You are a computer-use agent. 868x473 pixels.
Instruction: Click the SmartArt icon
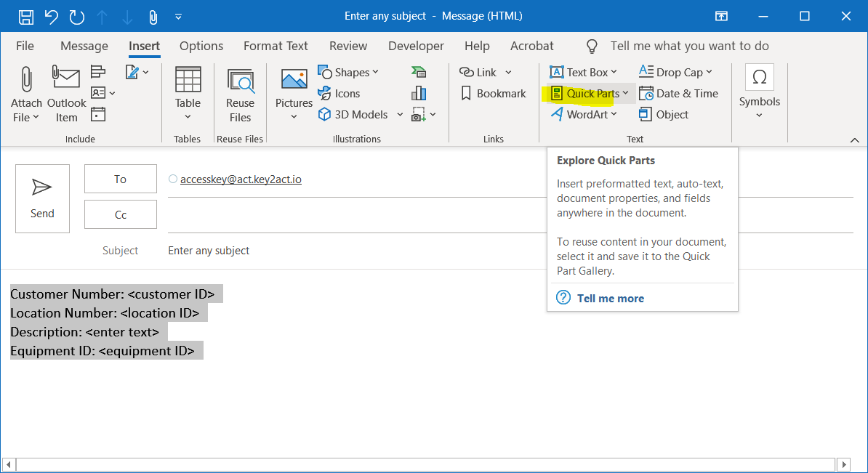(418, 72)
